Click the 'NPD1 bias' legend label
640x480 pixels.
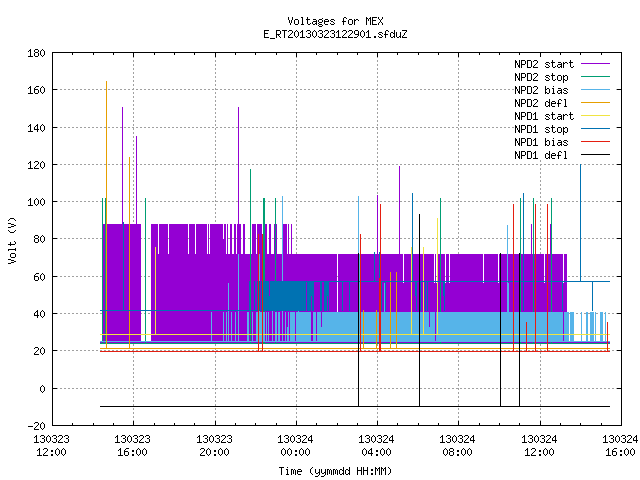click(x=541, y=142)
